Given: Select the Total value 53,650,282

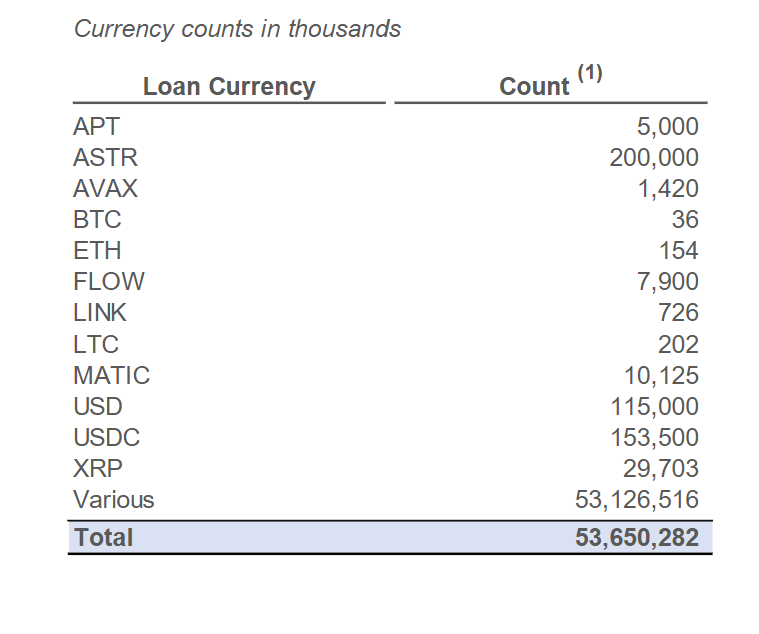Looking at the screenshot, I should [637, 537].
